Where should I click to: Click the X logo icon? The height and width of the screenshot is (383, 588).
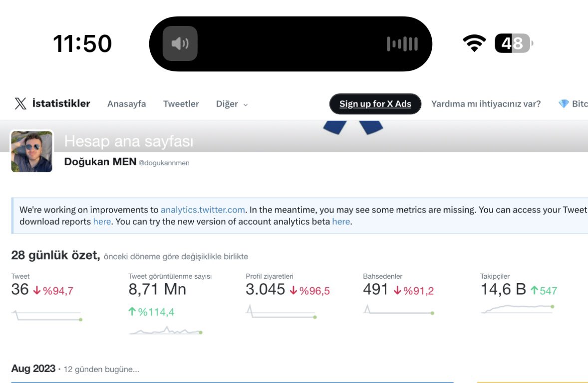[20, 103]
